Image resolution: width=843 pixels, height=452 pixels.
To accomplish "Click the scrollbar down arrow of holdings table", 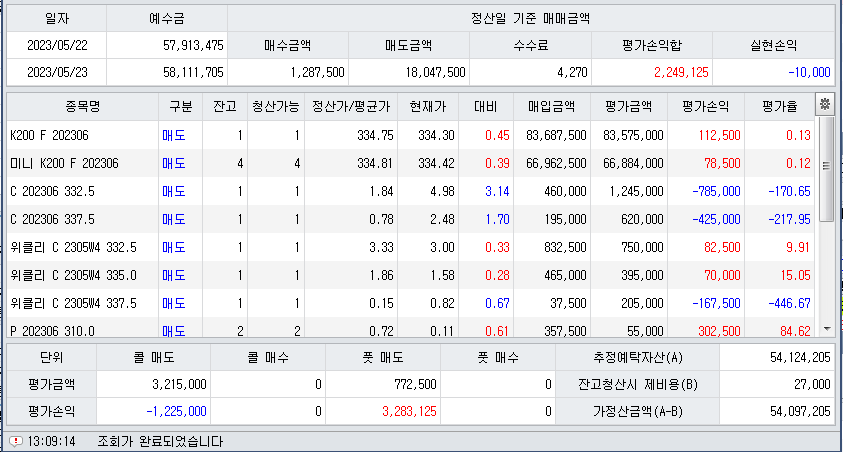I will (827, 329).
